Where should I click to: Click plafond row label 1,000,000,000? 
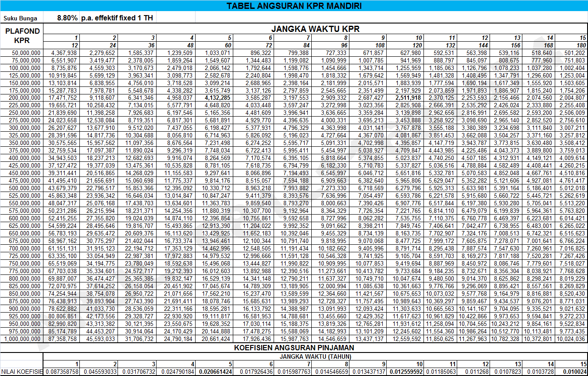(22, 339)
